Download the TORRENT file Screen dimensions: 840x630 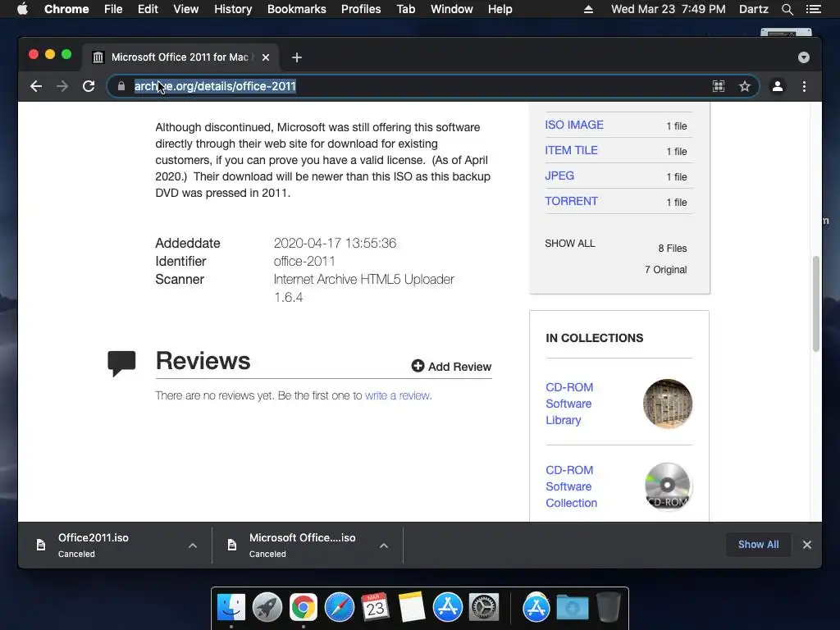click(x=571, y=202)
